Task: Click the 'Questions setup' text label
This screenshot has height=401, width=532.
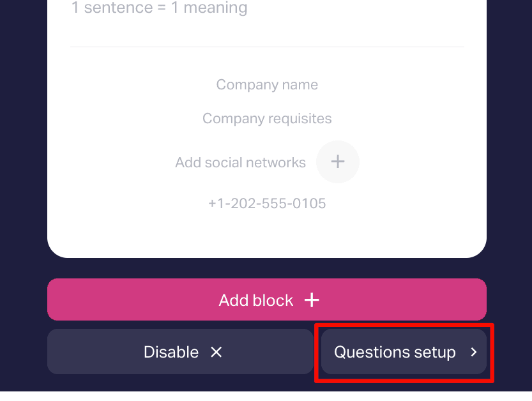Action: (395, 352)
